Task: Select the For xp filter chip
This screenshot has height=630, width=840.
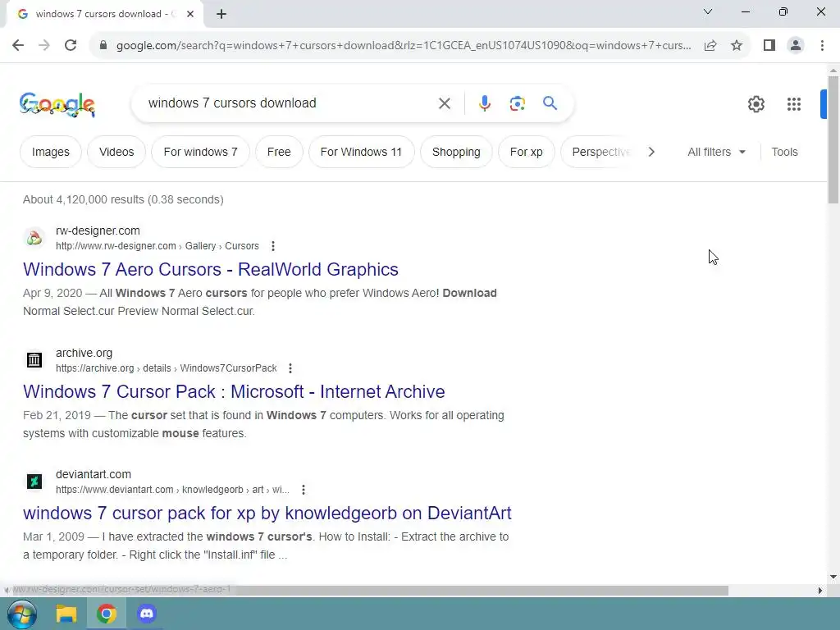Action: point(526,152)
